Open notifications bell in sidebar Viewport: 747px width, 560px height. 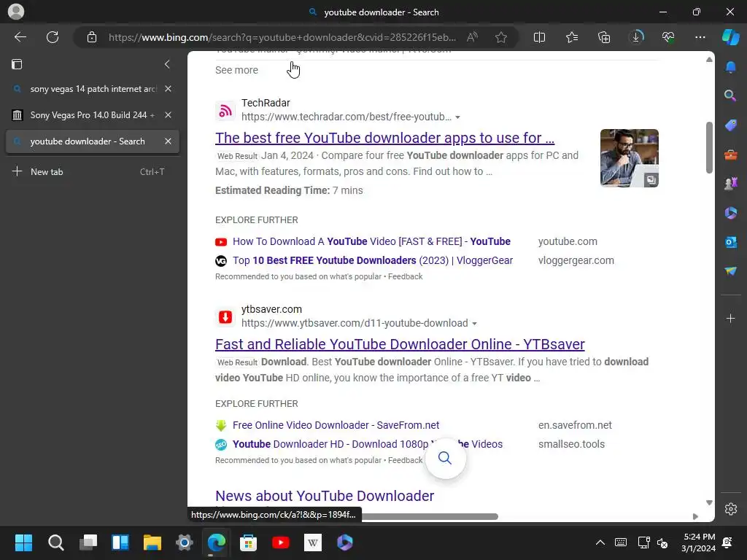730,68
